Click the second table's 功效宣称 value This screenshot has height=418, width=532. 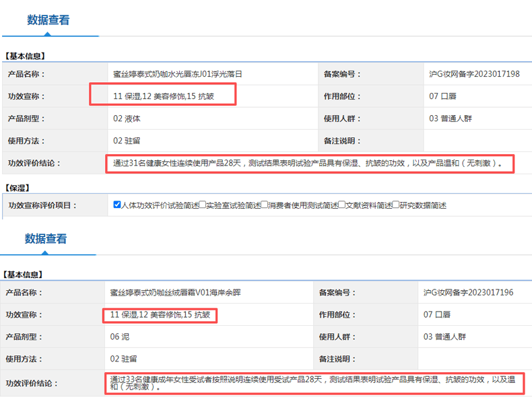click(160, 315)
